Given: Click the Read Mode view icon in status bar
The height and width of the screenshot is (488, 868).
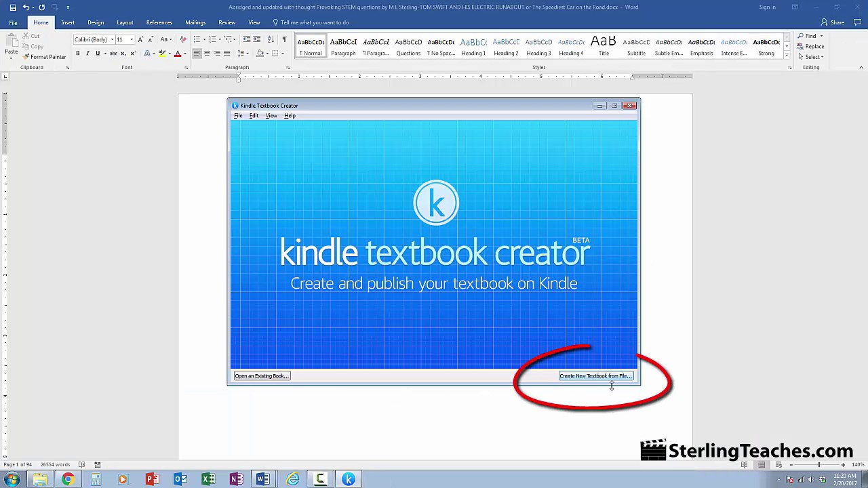Looking at the screenshot, I should click(x=745, y=465).
